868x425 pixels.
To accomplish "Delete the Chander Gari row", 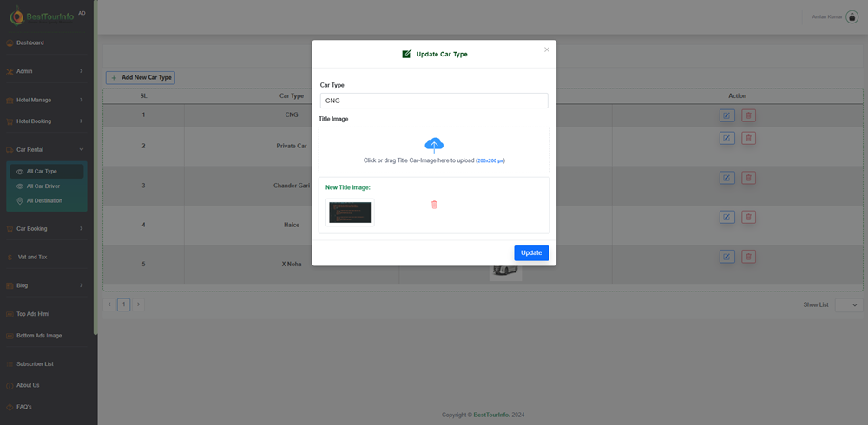I will [748, 178].
